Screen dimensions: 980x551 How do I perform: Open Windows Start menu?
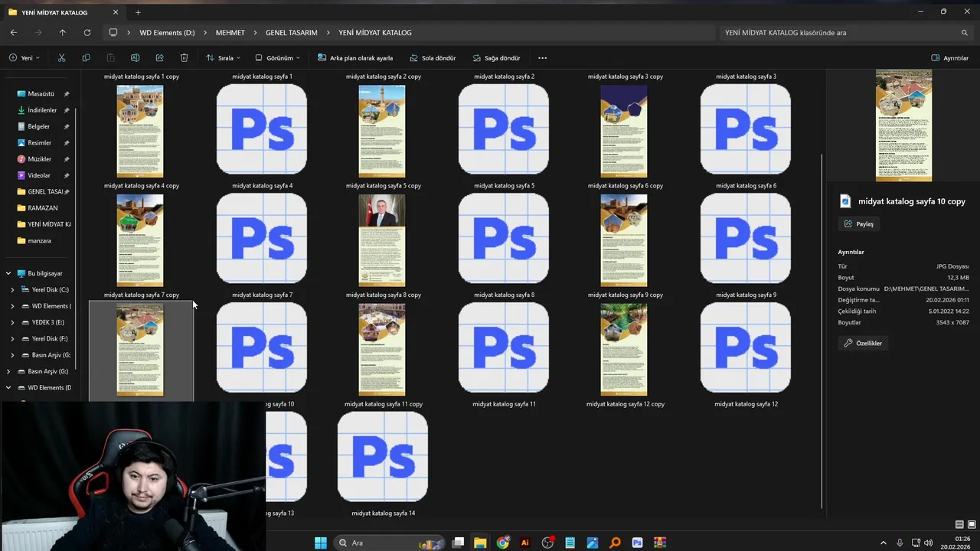(x=321, y=543)
